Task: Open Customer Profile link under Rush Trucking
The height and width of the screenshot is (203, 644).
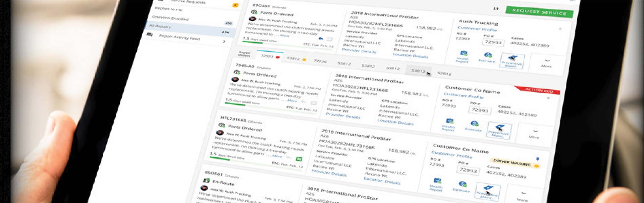Action: 477,29
